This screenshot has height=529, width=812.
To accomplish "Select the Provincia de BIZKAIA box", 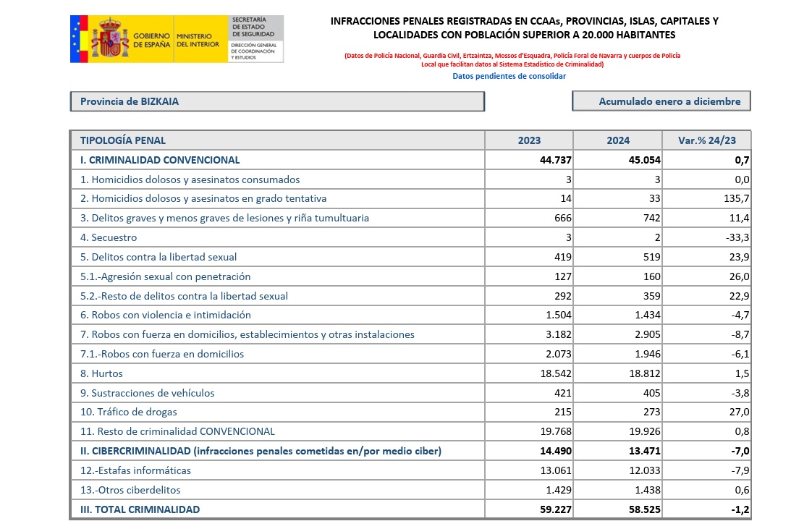I will click(276, 101).
